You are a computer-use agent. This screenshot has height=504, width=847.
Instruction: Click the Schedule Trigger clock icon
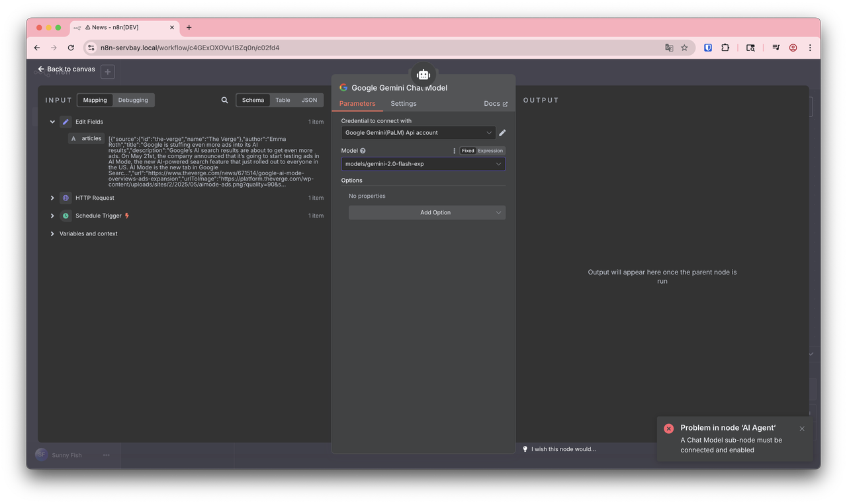click(x=66, y=216)
